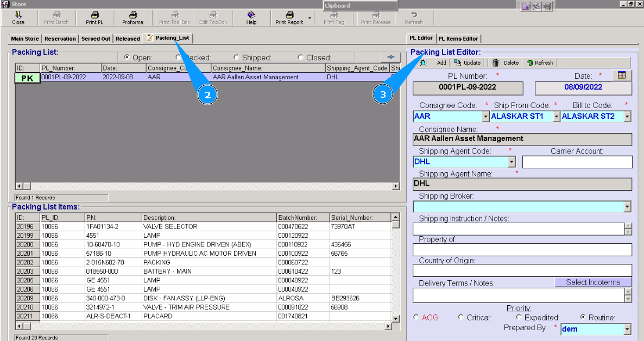The image size is (644, 341).
Task: Switch to the Main Store tab
Action: (25, 39)
